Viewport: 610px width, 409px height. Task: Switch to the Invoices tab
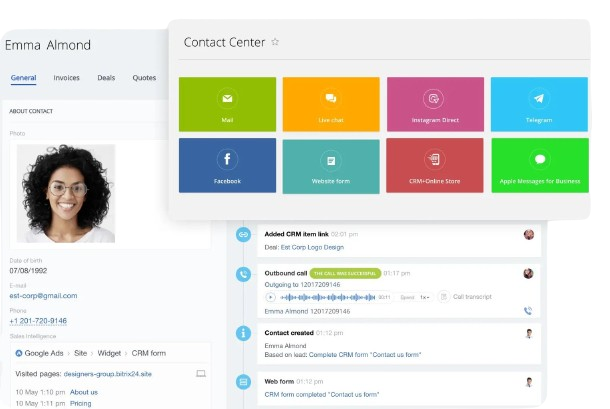(67, 78)
